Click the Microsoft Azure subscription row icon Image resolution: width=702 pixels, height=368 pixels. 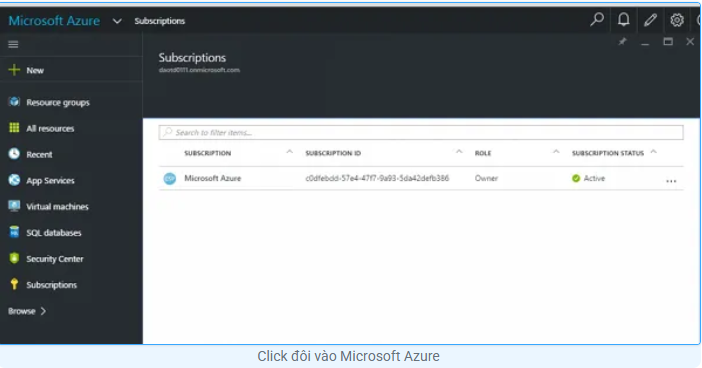click(x=170, y=179)
